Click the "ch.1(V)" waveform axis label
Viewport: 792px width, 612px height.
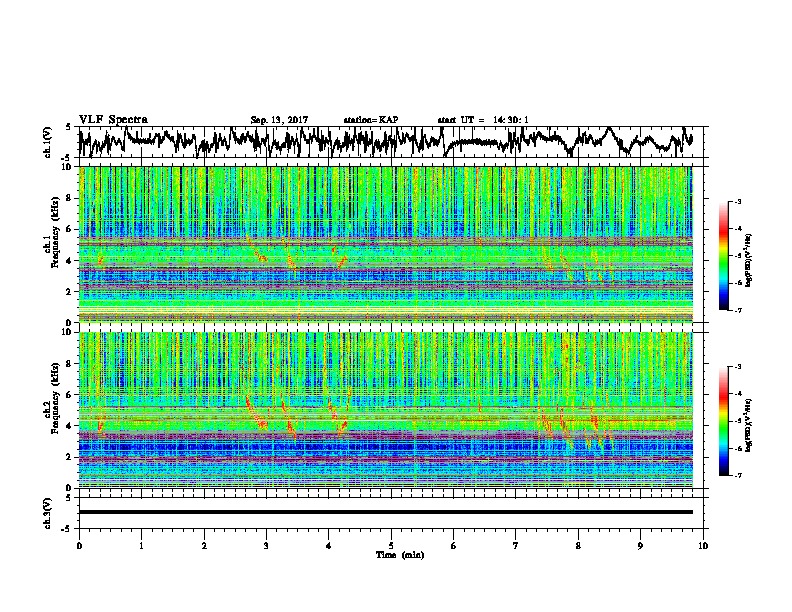pyautogui.click(x=47, y=142)
